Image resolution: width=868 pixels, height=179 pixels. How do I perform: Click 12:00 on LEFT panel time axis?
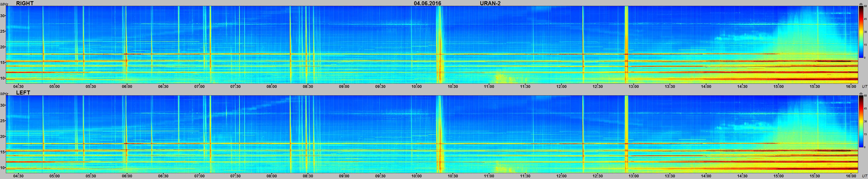pyautogui.click(x=561, y=176)
